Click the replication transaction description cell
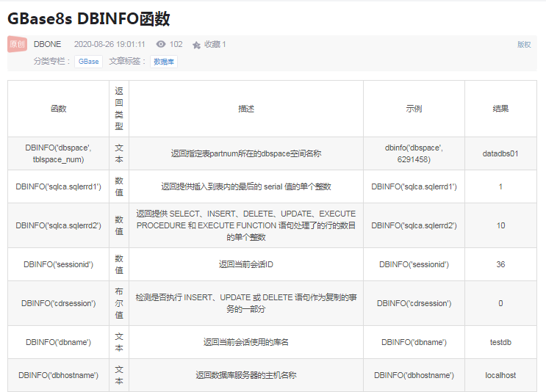The height and width of the screenshot is (392, 546). coord(246,303)
